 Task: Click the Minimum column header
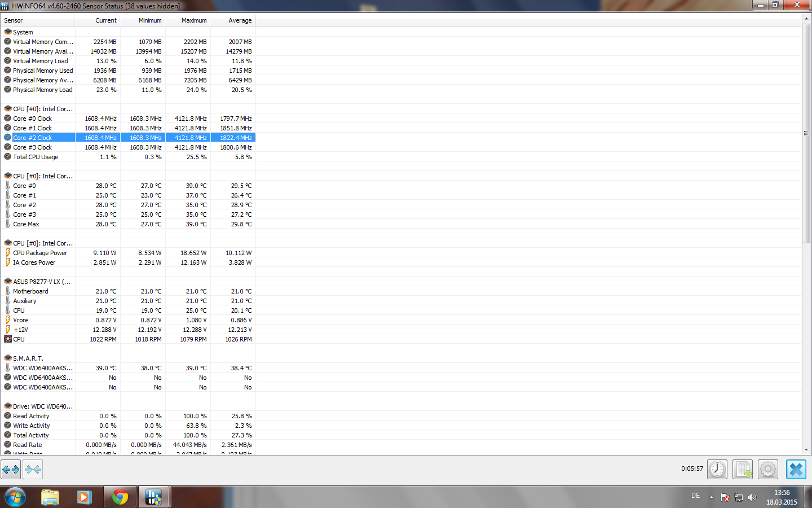[x=143, y=20]
